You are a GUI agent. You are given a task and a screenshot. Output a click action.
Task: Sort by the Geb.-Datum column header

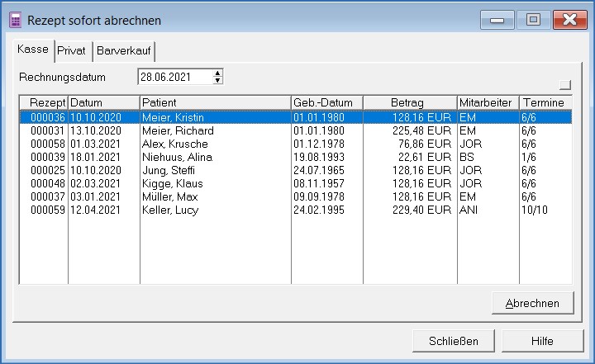pos(327,102)
